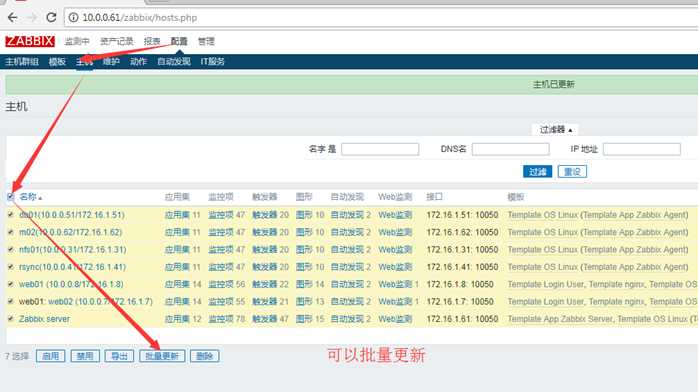
Task: Click the IP 地址 filter input field
Action: [642, 149]
